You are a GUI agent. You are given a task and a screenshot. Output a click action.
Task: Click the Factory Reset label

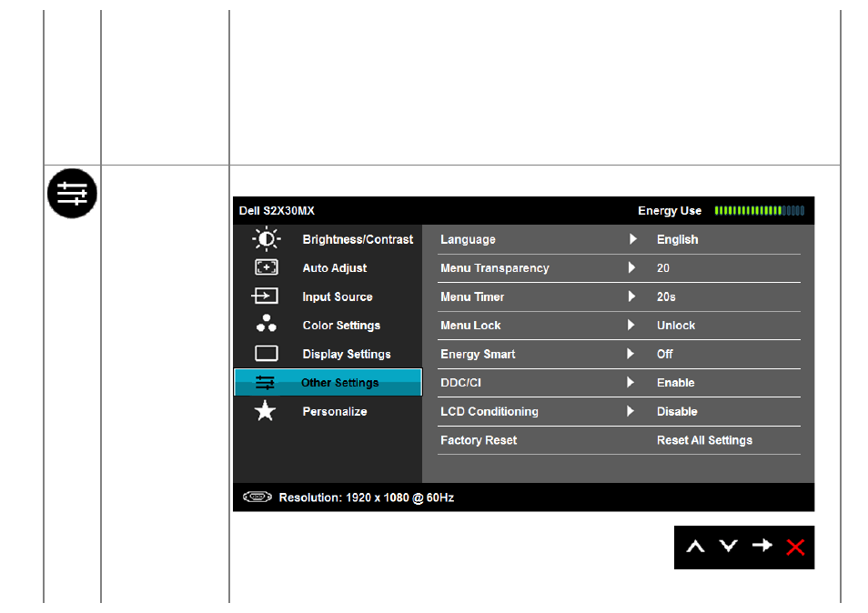tap(479, 440)
